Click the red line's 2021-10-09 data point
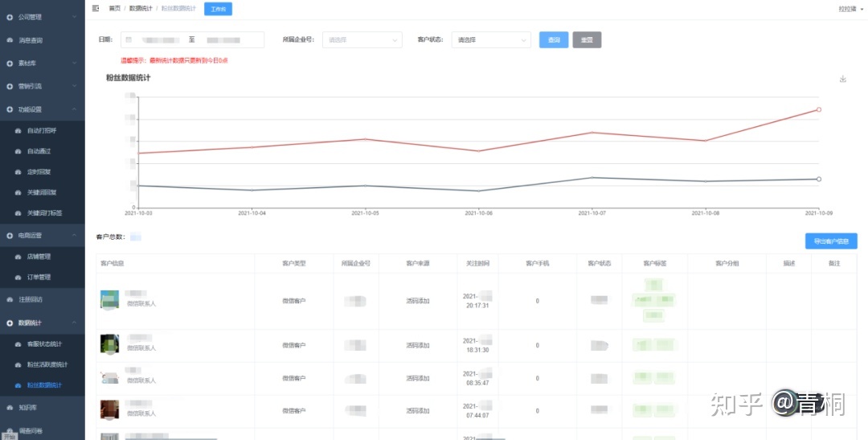 click(x=818, y=109)
